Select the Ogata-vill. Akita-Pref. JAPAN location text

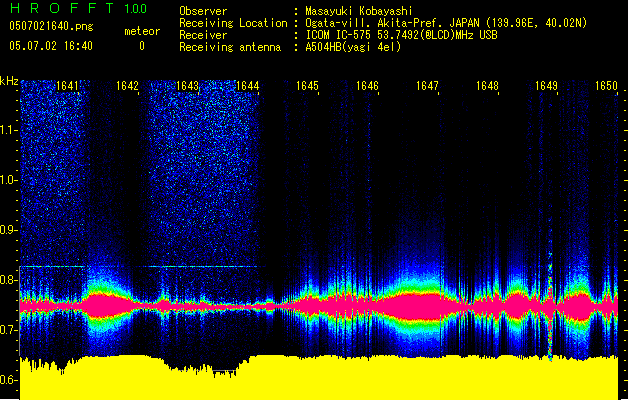[x=446, y=23]
